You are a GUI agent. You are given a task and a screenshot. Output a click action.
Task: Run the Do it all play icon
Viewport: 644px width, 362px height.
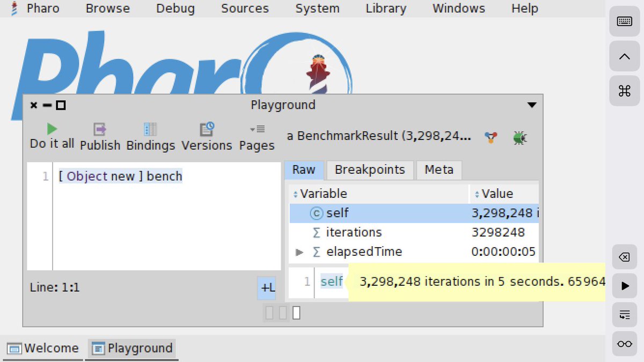click(52, 129)
